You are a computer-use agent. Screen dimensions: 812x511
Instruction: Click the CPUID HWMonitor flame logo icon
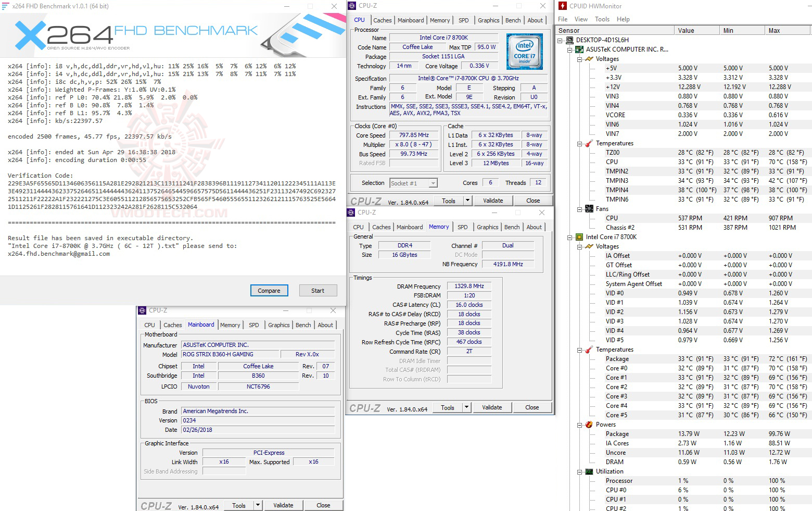563,6
